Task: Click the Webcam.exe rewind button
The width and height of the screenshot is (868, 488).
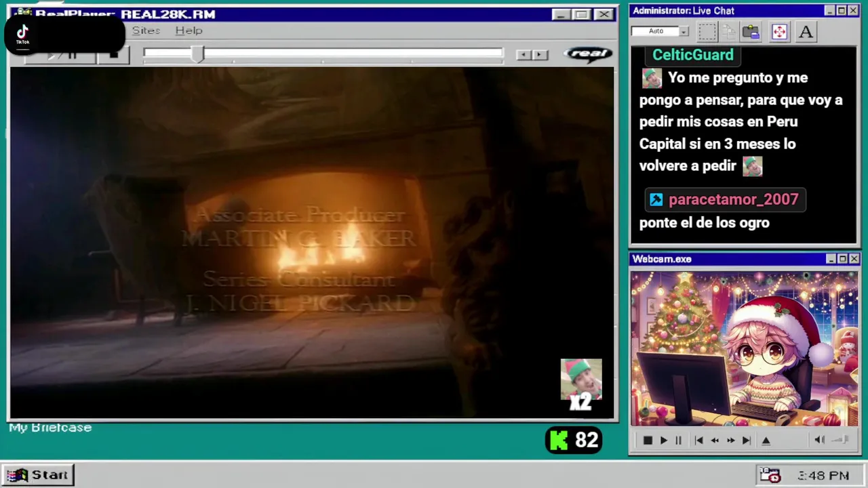Action: coord(715,441)
